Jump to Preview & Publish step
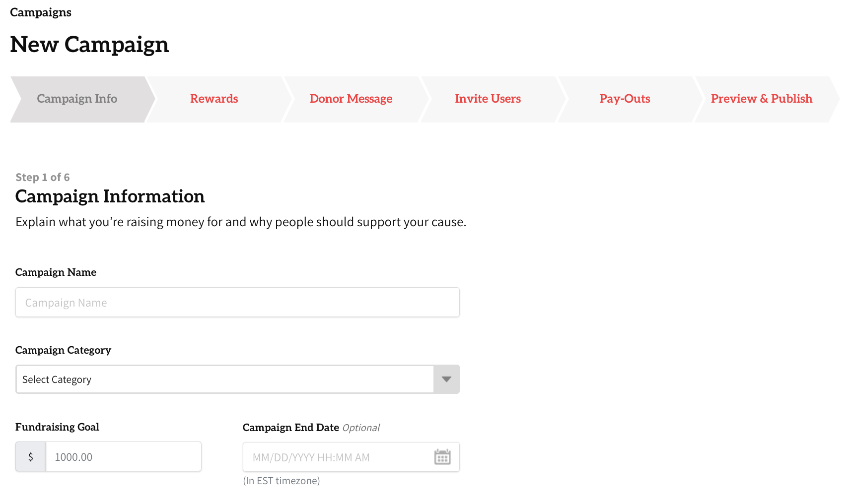 tap(761, 99)
